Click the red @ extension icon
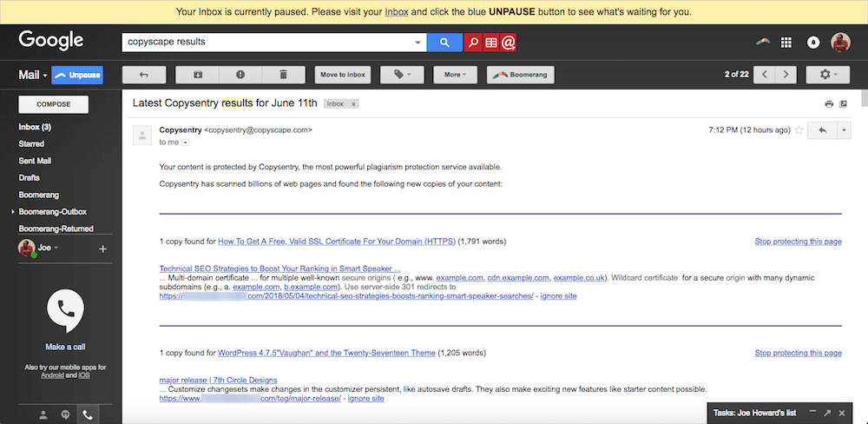868x424 pixels. coord(509,42)
